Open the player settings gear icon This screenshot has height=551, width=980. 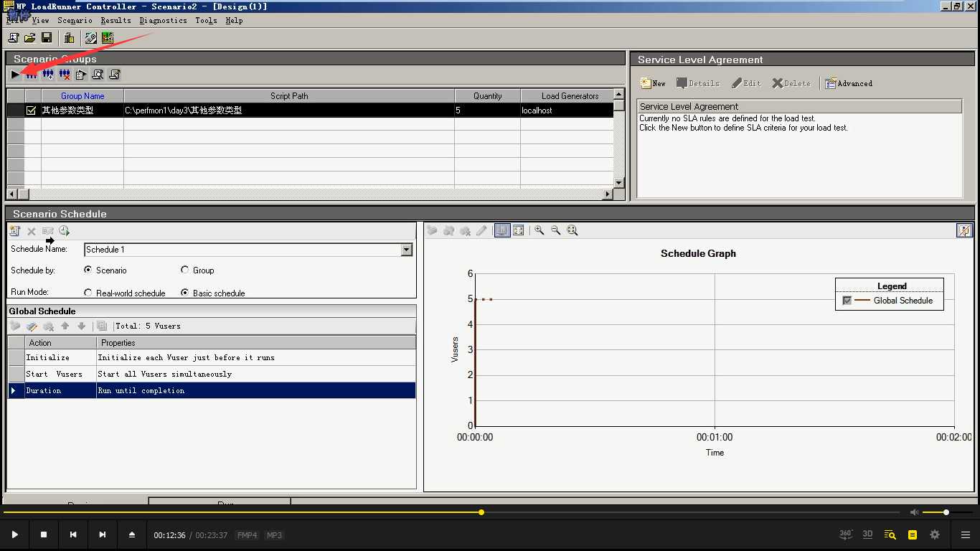pyautogui.click(x=935, y=534)
